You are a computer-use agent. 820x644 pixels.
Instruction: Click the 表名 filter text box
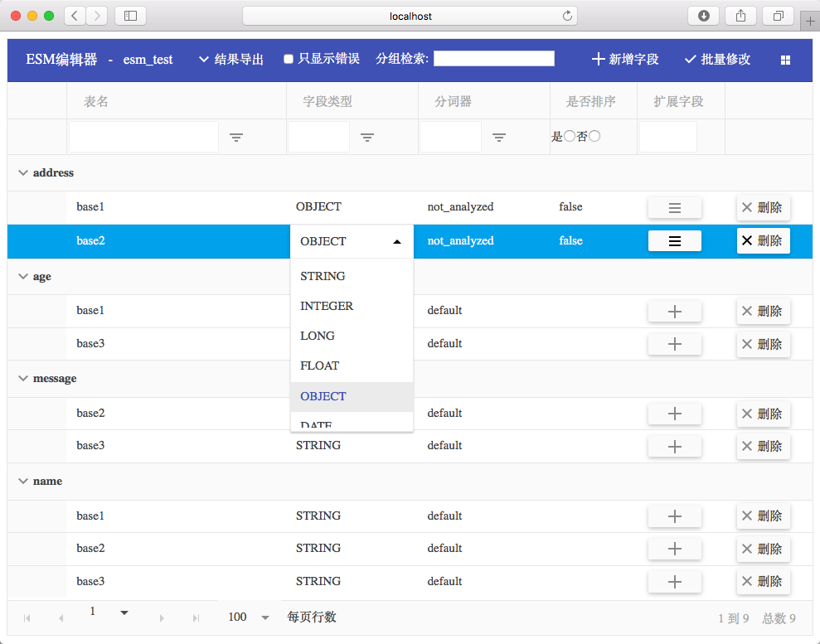click(x=143, y=137)
